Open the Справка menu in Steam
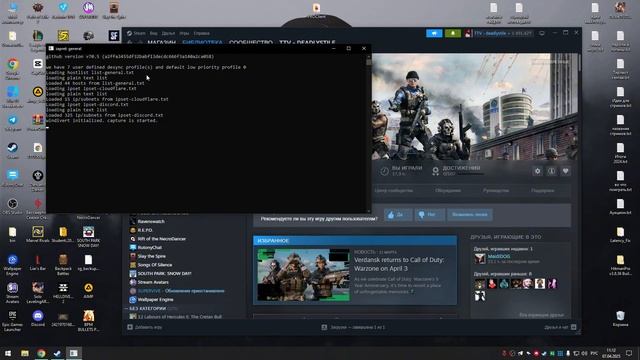 coord(201,33)
